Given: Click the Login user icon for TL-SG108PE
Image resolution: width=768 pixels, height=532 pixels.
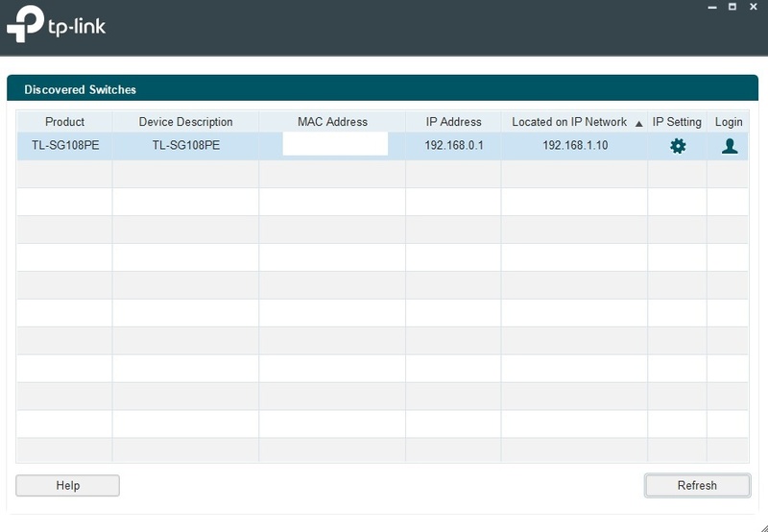Looking at the screenshot, I should [730, 146].
